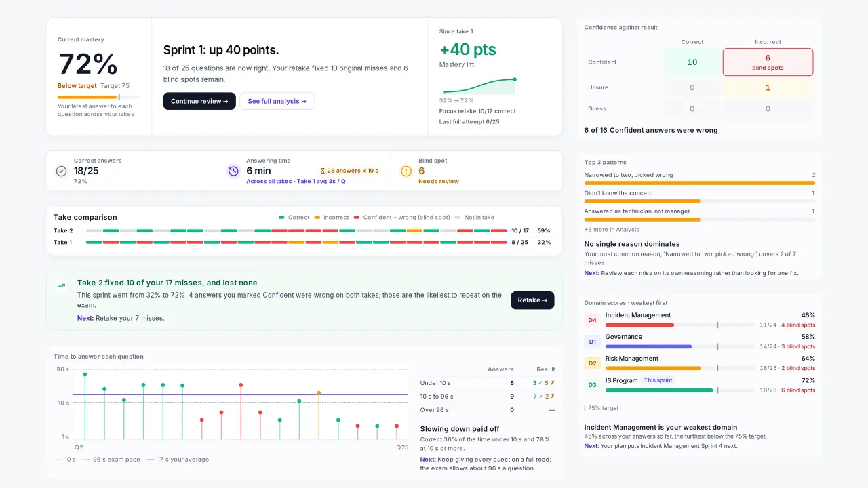This screenshot has height=488, width=868.
Task: Click the Under 10 s table row
Action: [488, 383]
